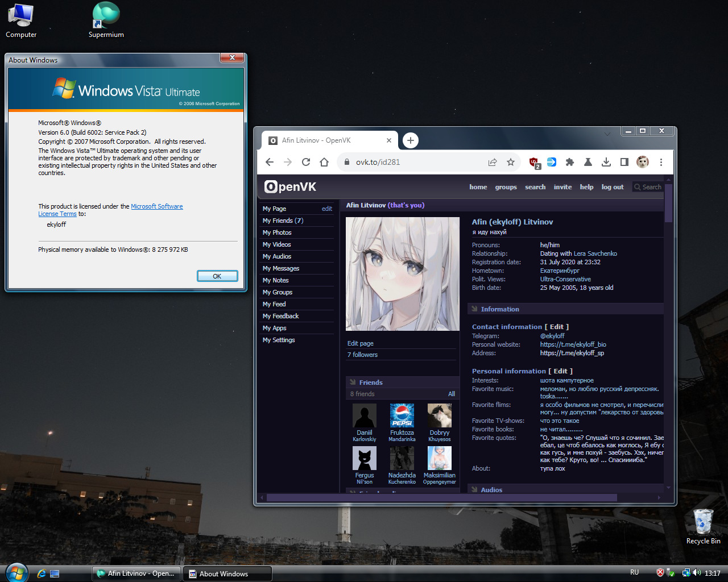Bookmark this page with the star
The image size is (728, 582).
511,162
